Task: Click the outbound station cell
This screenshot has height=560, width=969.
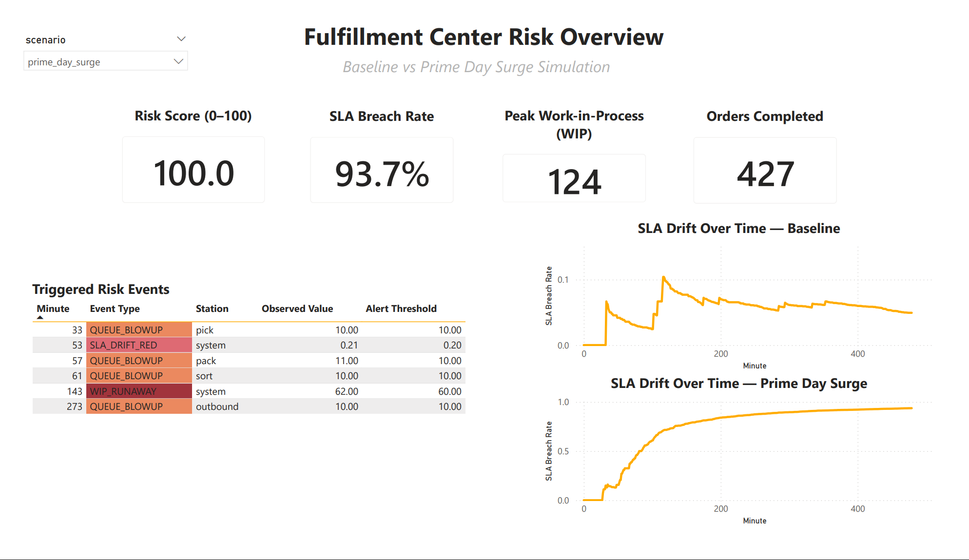Action: 217,406
